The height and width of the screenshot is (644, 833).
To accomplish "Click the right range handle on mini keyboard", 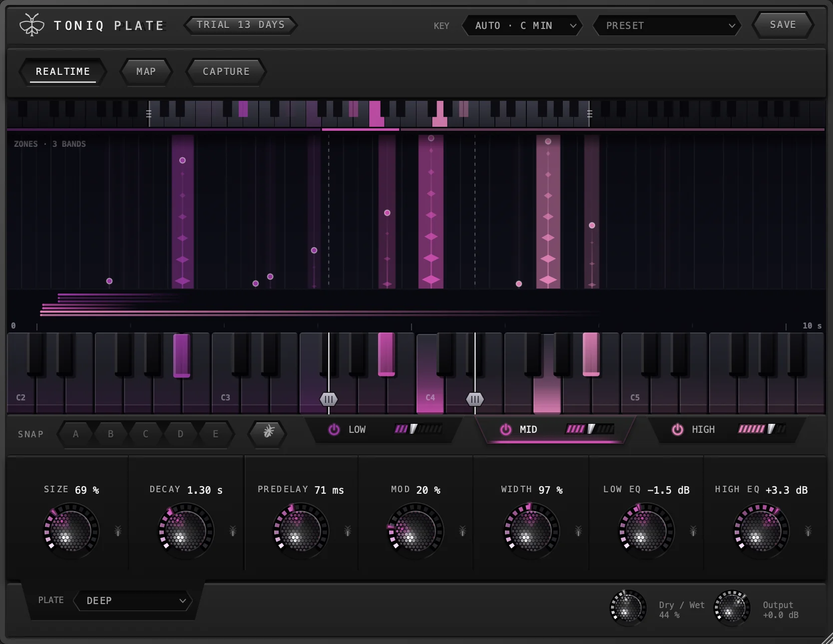I will (x=590, y=114).
